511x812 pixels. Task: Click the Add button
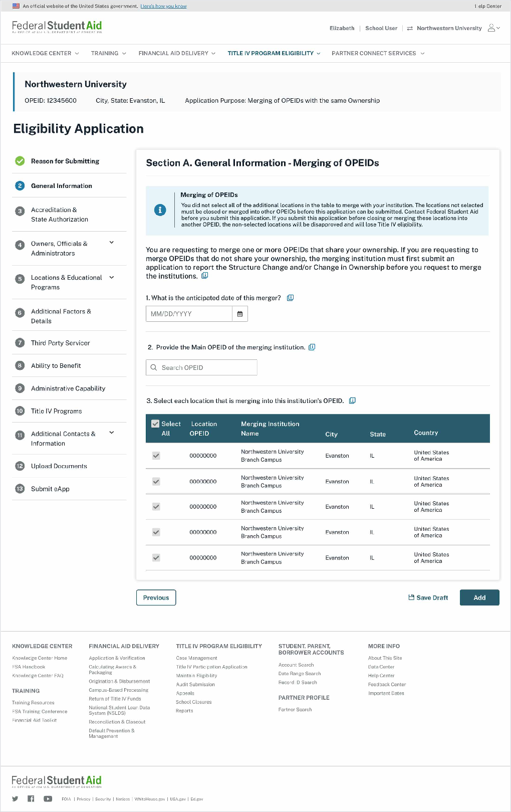[x=479, y=597]
